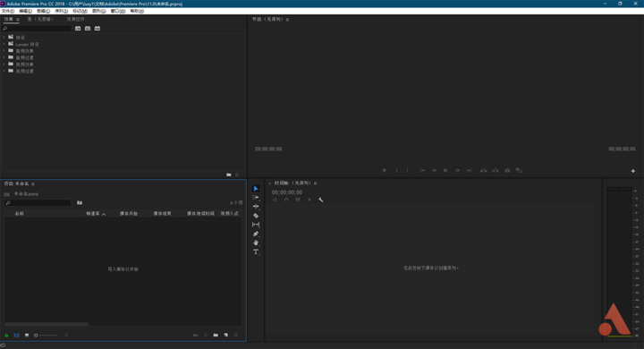Open the Program monitor button editor plus
The image size is (644, 349).
[633, 171]
